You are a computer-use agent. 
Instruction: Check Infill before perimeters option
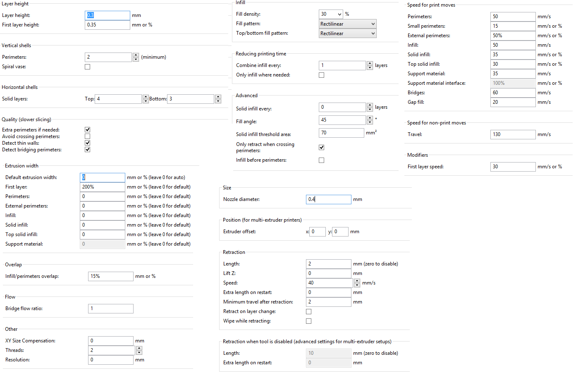[x=321, y=160]
